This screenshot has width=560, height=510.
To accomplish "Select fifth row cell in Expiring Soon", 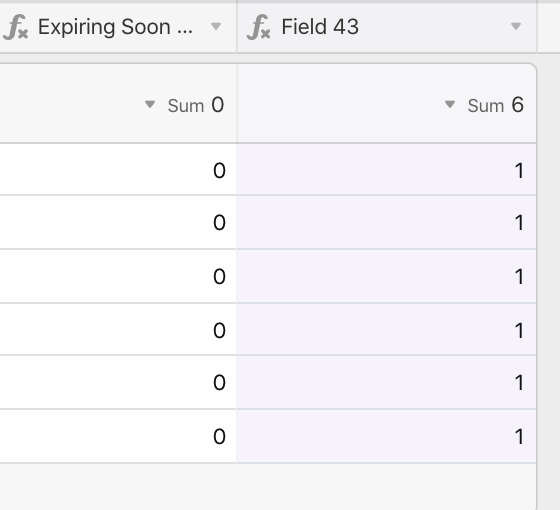I will pyautogui.click(x=118, y=382).
